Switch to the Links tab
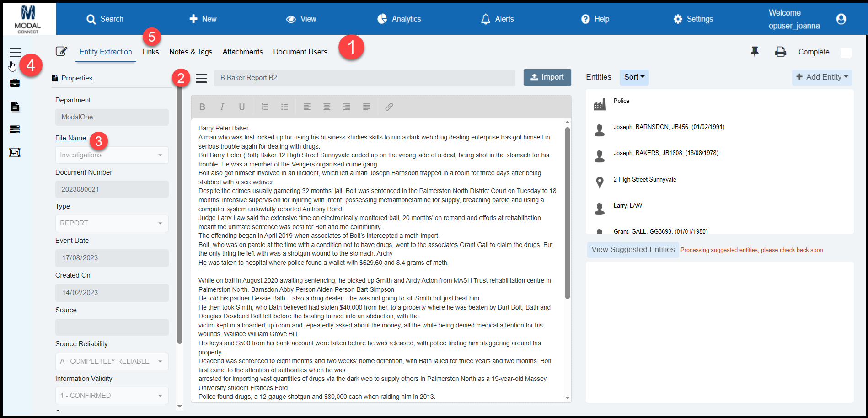The image size is (868, 418). pos(150,52)
